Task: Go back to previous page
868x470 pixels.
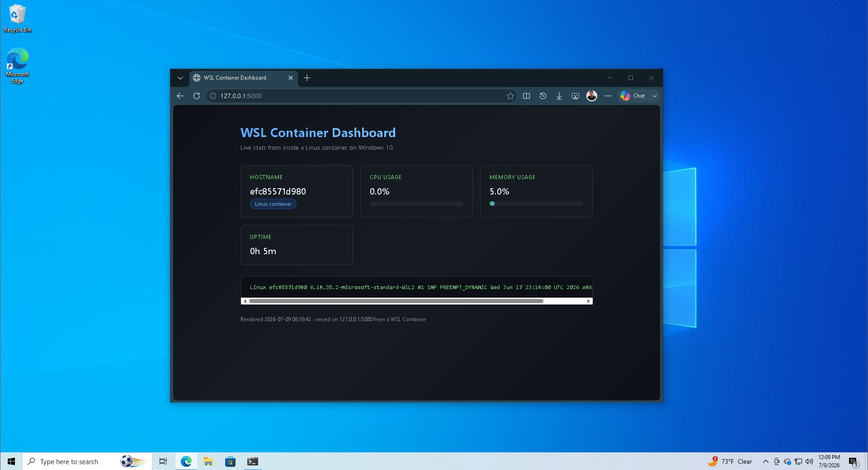Action: click(180, 96)
